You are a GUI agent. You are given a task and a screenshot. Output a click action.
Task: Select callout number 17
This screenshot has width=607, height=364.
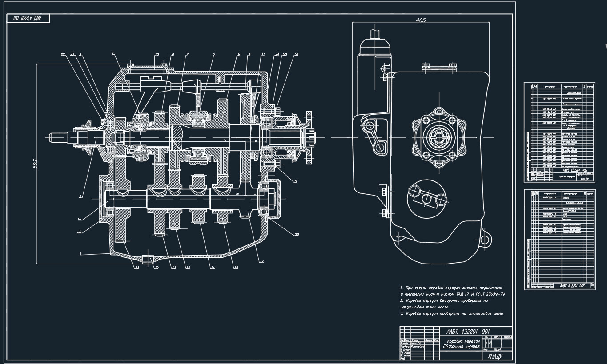coord(262,261)
